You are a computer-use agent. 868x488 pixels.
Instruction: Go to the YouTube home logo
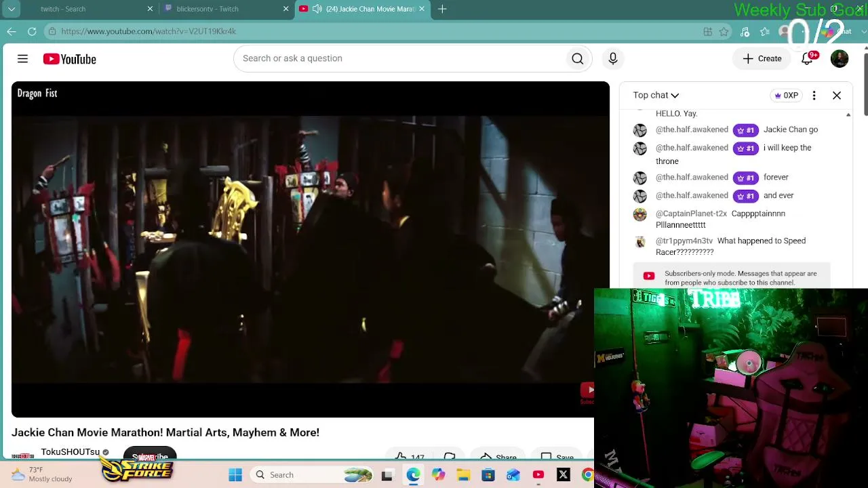pyautogui.click(x=70, y=59)
